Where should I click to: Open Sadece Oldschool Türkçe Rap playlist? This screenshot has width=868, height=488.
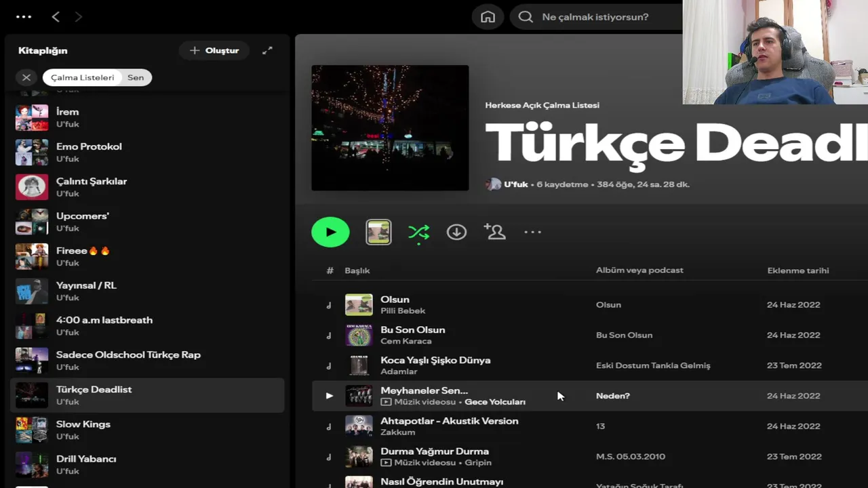tap(147, 361)
